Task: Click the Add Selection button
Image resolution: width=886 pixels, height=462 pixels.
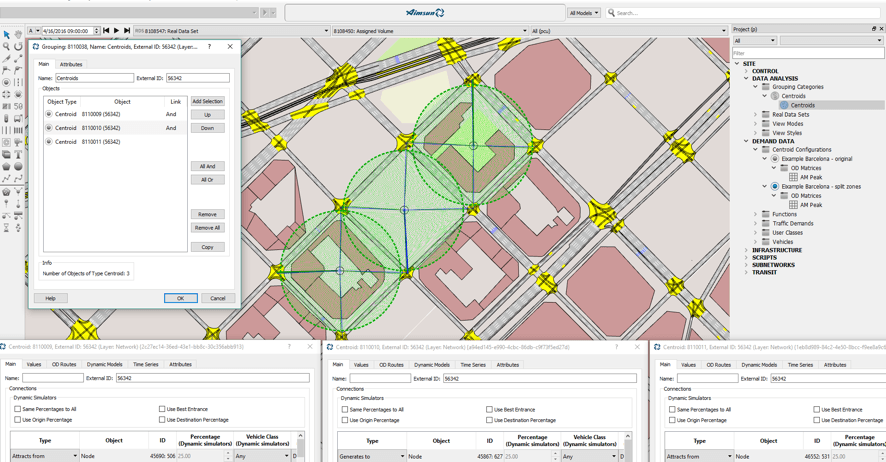Action: click(207, 101)
